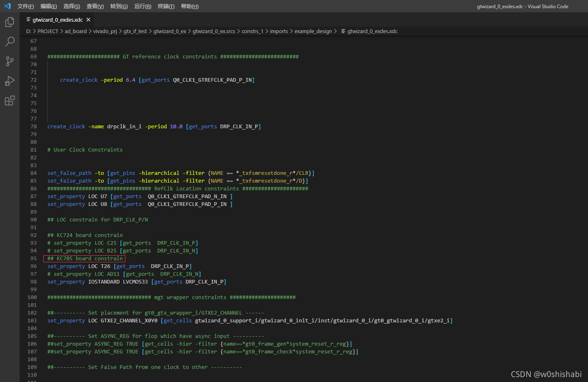Open the 查看(V) menu

95,6
